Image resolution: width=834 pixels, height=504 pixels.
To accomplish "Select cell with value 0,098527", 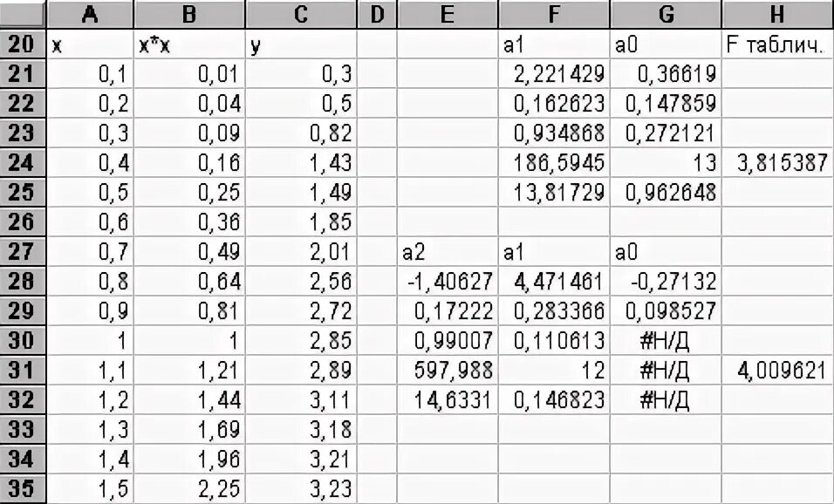I will [666, 311].
